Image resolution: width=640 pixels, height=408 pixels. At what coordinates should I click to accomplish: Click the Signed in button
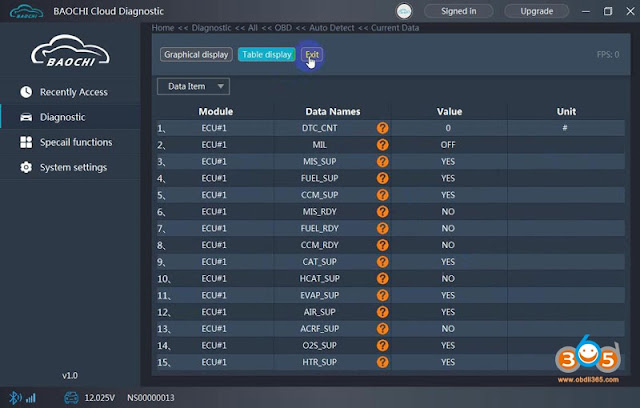tap(459, 11)
